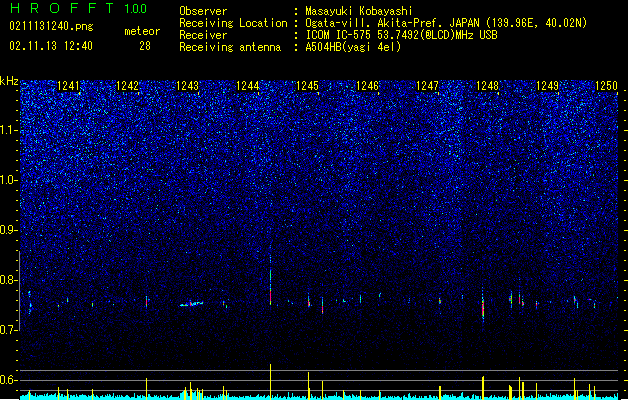The width and height of the screenshot is (629, 400).
Task: Click the strong meteor echo after 1244
Action: (x=270, y=287)
